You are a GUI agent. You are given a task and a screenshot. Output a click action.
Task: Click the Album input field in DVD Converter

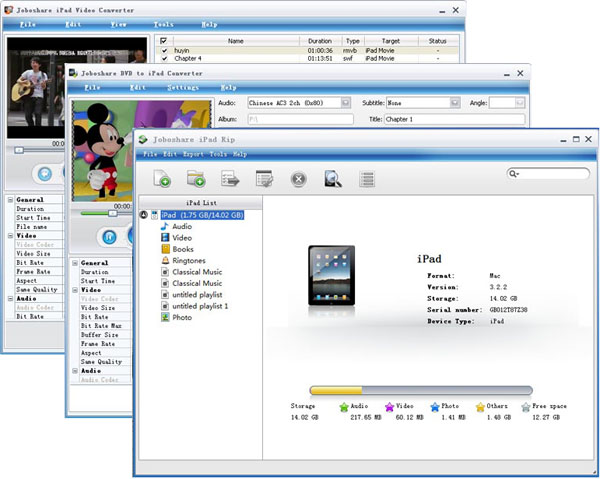tap(300, 119)
